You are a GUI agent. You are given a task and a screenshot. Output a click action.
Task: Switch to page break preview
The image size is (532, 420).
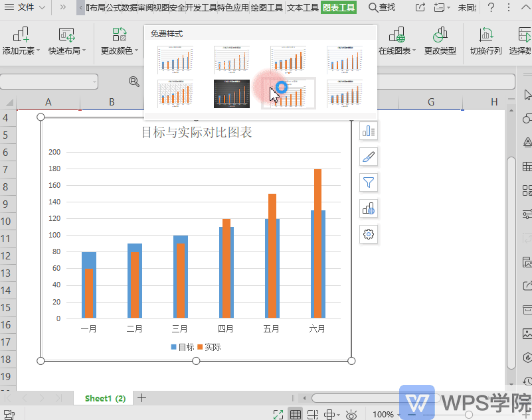(x=312, y=414)
